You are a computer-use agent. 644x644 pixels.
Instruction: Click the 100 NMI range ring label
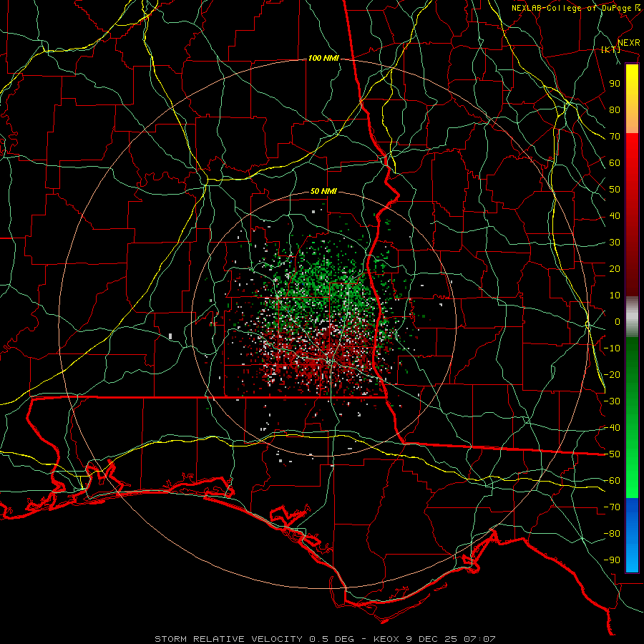(x=323, y=59)
